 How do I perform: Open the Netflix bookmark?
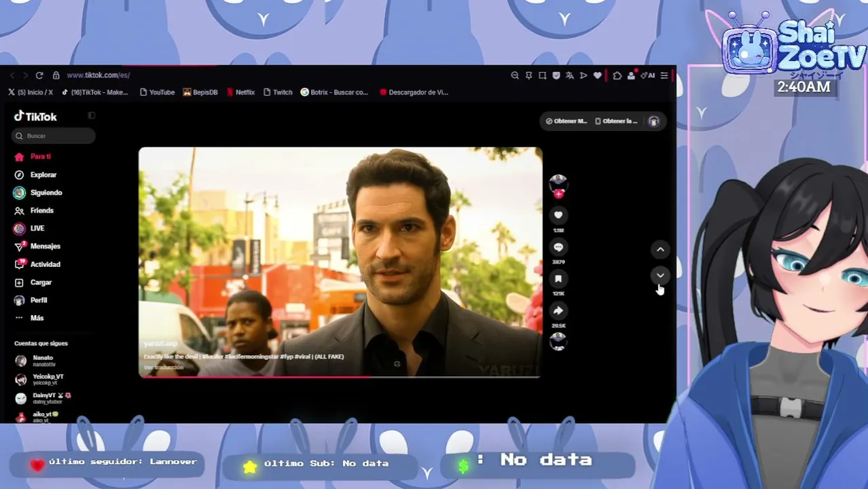(240, 92)
